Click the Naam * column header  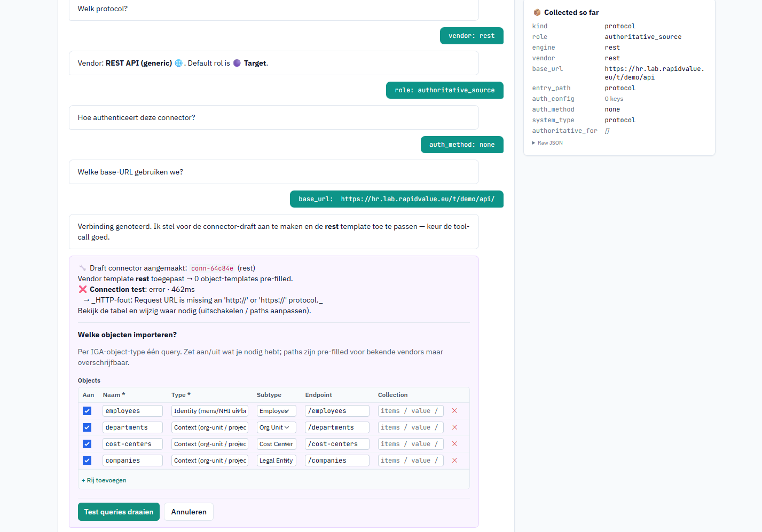[114, 395]
